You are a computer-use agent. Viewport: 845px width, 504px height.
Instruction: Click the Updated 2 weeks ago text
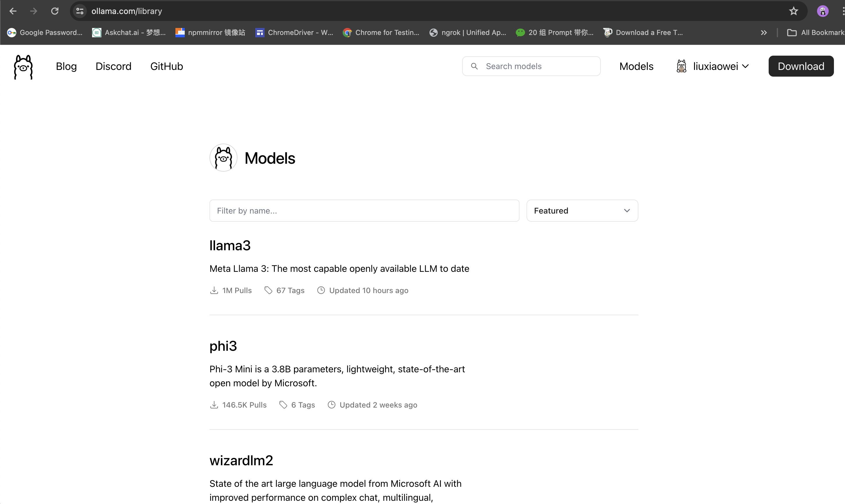pyautogui.click(x=378, y=405)
